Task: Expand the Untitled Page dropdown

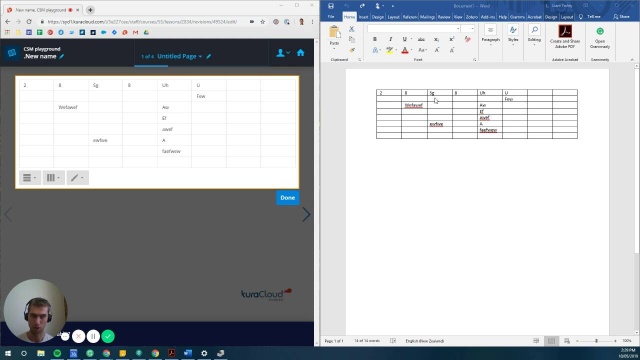Action: (x=180, y=56)
